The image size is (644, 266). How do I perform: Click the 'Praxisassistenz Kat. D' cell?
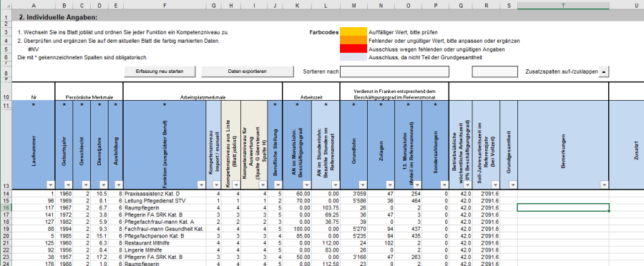pos(165,193)
